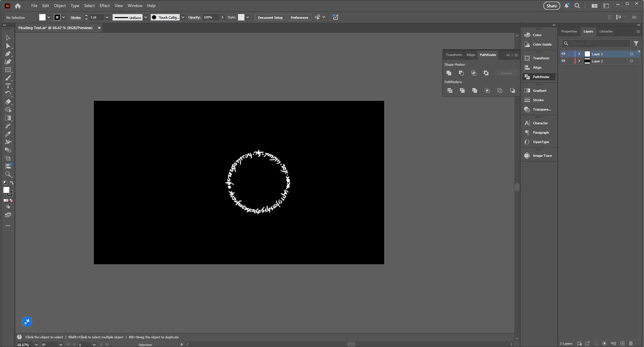Click the Minus Front shape mode icon
Viewport: 644px width, 347px height.
tap(461, 73)
